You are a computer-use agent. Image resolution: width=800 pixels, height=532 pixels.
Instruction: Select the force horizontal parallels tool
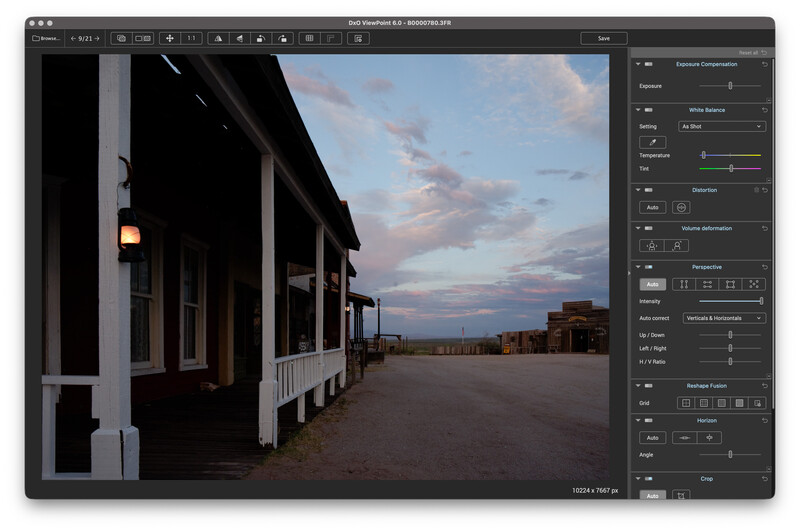pyautogui.click(x=707, y=284)
